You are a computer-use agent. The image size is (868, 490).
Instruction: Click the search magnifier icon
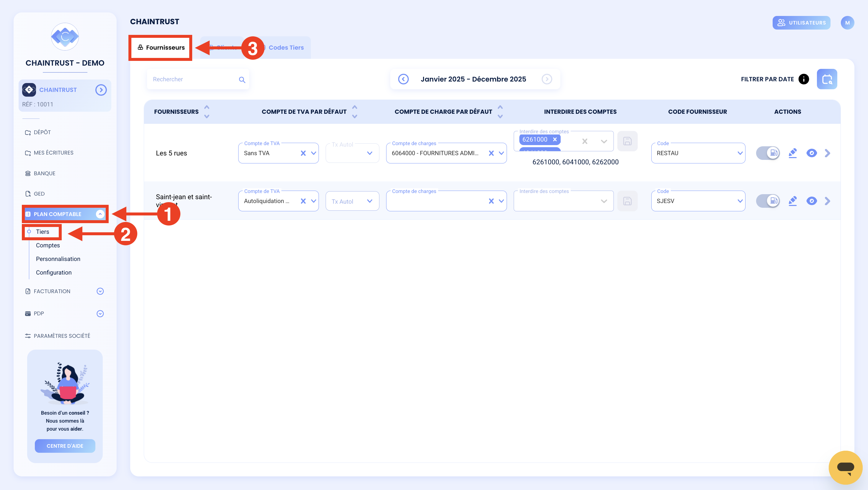pos(242,79)
